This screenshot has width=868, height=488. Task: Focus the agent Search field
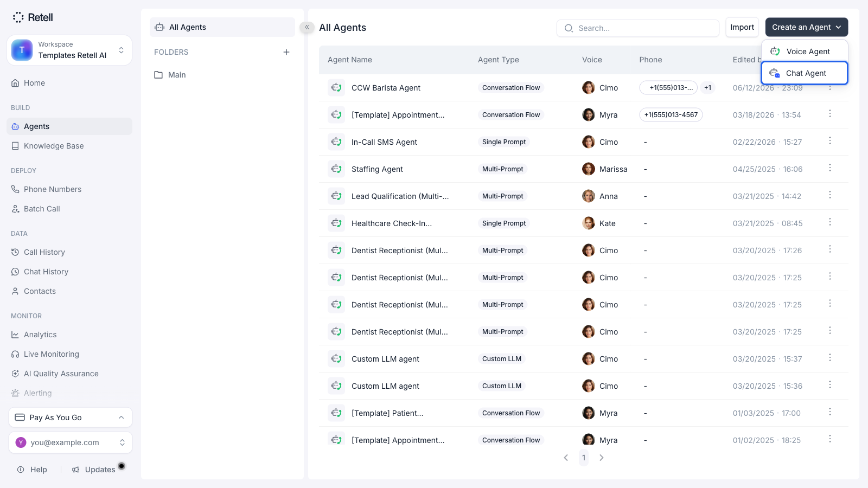click(638, 28)
